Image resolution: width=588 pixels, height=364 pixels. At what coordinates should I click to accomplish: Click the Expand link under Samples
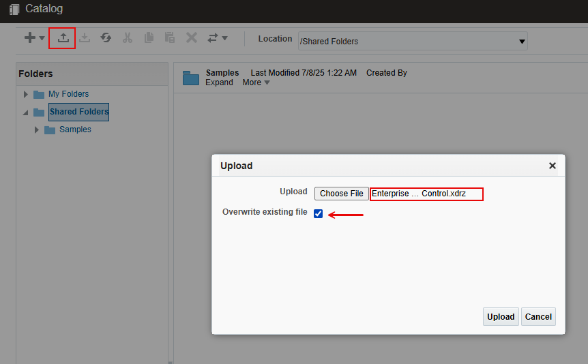coord(219,82)
